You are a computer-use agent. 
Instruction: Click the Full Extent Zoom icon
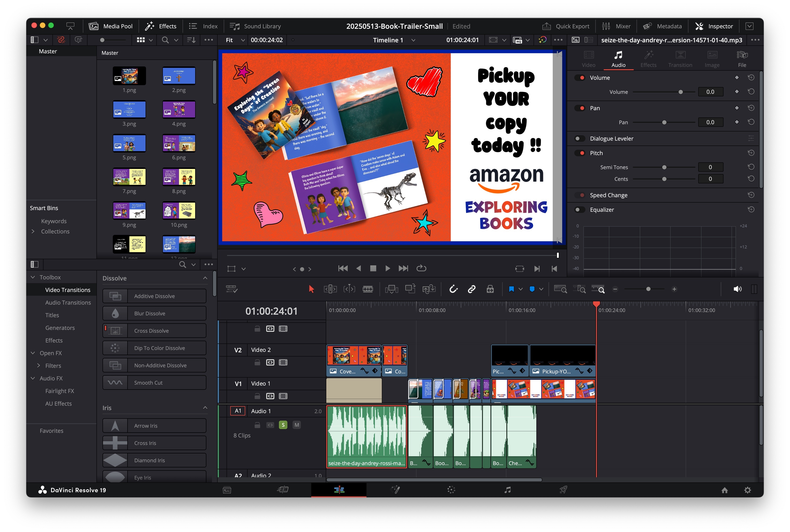pos(560,289)
